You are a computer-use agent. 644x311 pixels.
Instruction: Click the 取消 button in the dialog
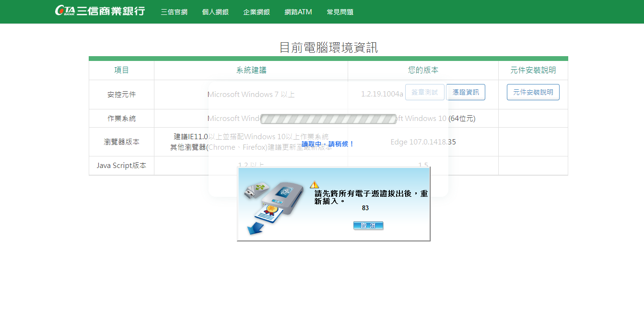tap(368, 226)
